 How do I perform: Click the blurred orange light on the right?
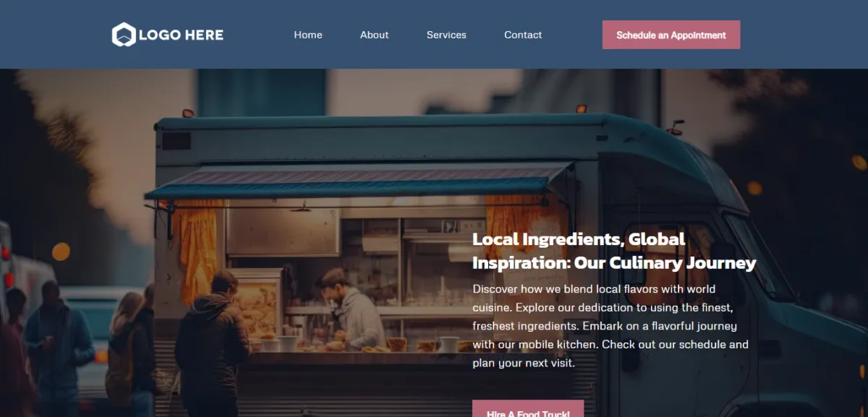(x=859, y=163)
